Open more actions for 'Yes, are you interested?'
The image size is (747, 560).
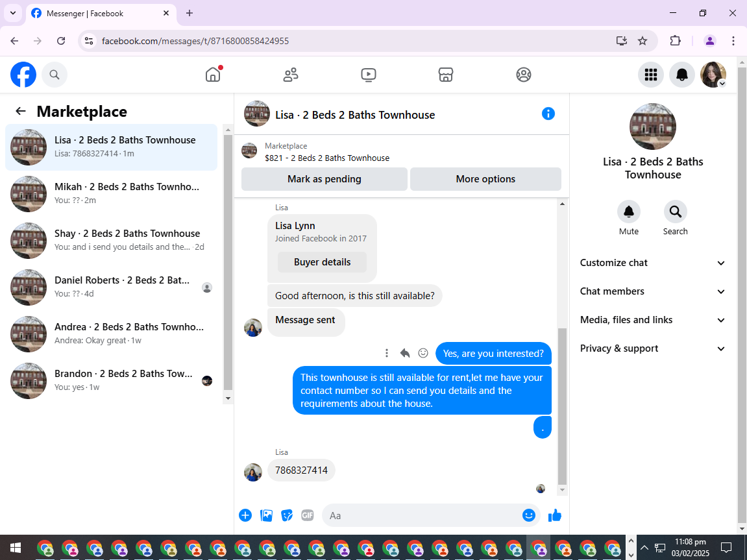tap(387, 353)
